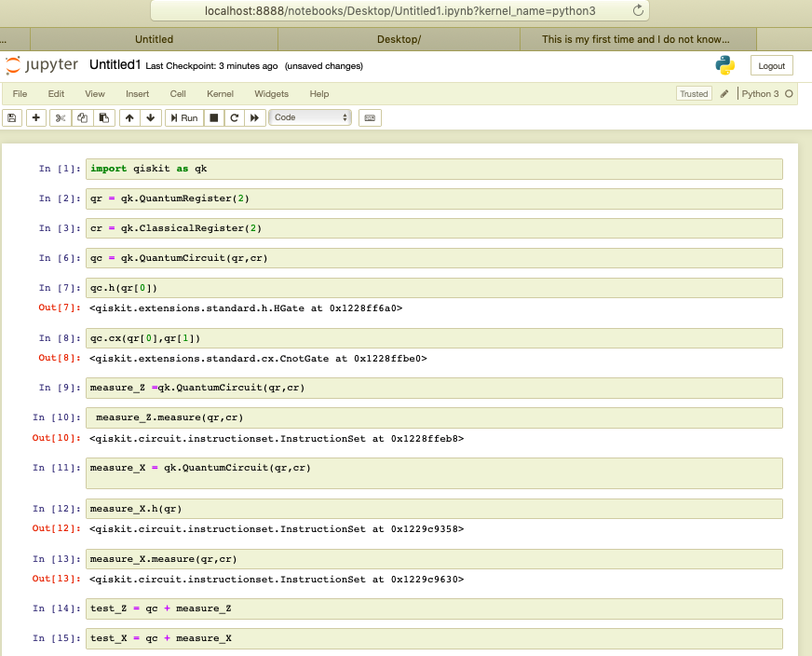Click the kernel idle indicator circle
Screen dimensions: 812x656
coord(789,94)
